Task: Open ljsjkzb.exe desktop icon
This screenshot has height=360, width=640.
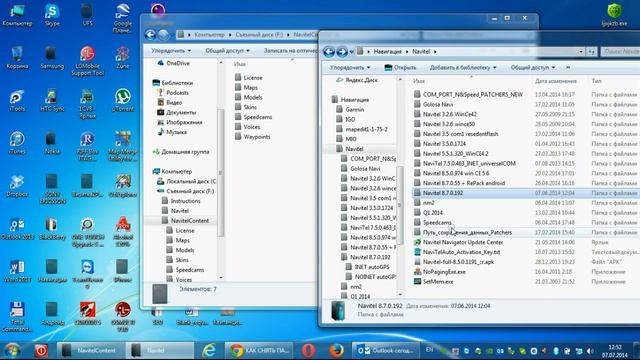Action: tap(614, 15)
